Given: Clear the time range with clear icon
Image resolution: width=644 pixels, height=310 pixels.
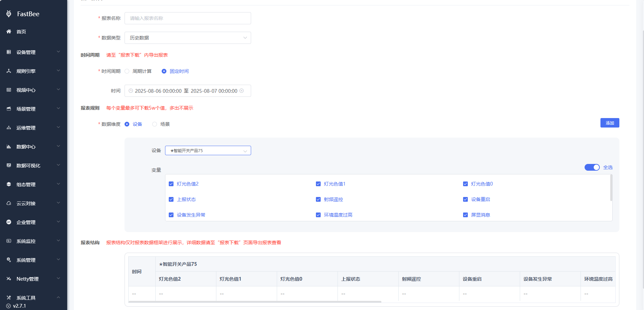Looking at the screenshot, I should click(x=242, y=91).
